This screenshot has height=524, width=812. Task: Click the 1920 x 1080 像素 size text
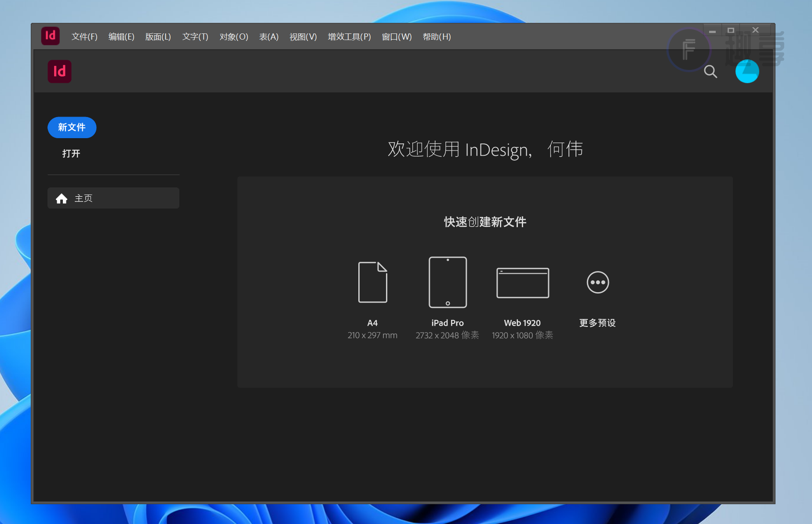point(522,335)
